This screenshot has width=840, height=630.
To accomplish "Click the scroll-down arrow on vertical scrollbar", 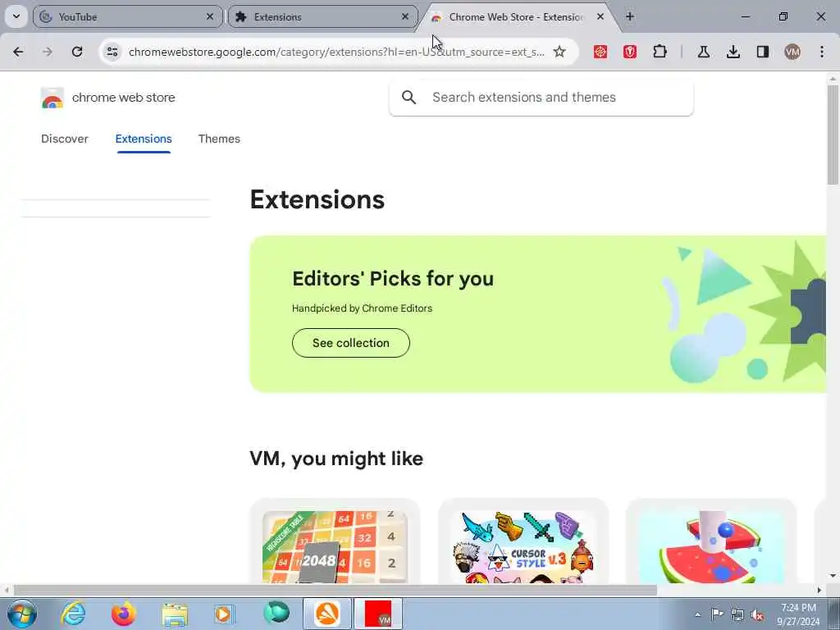I will pyautogui.click(x=833, y=577).
